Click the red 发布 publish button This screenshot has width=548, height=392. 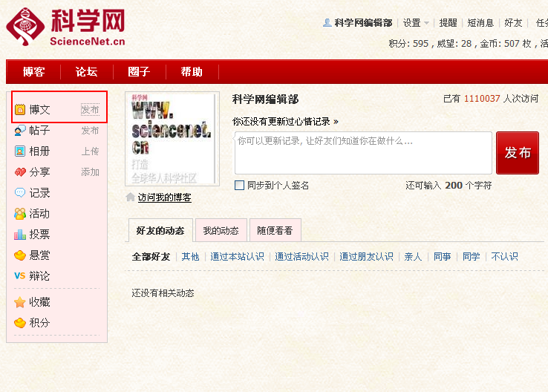point(518,153)
